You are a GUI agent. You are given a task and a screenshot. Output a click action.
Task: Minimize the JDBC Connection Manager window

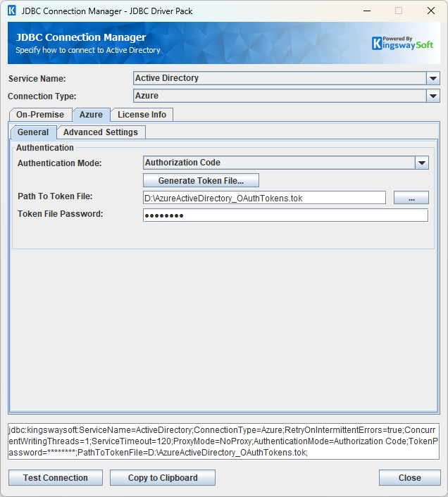click(366, 11)
